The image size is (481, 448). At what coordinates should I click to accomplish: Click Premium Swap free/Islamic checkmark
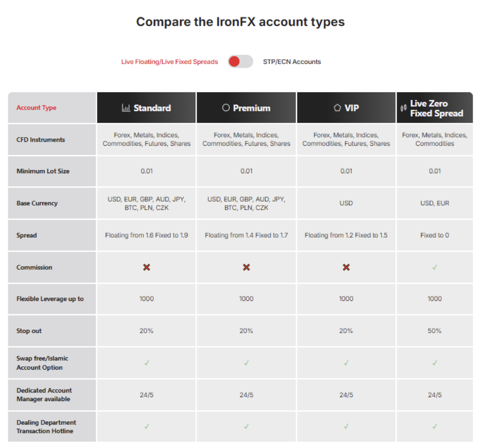246,363
